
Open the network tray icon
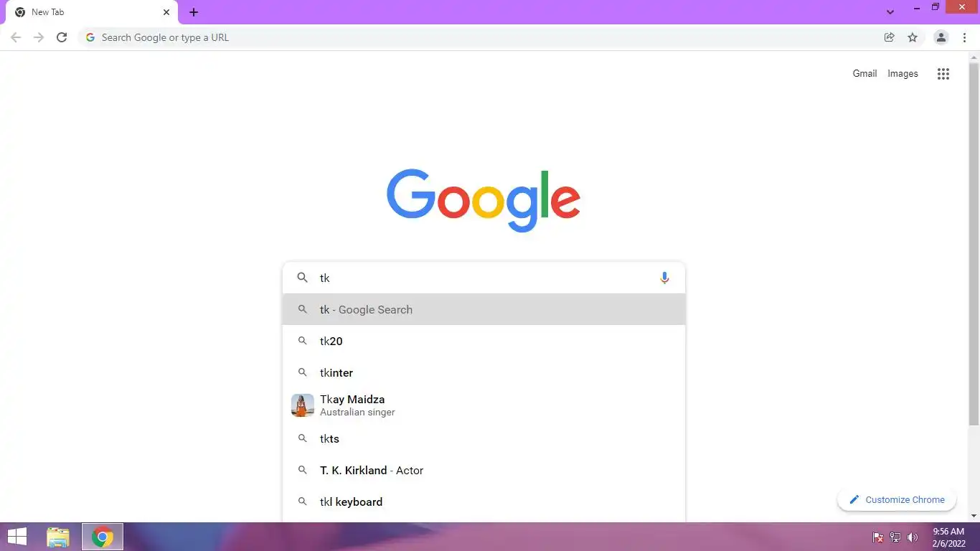click(895, 537)
